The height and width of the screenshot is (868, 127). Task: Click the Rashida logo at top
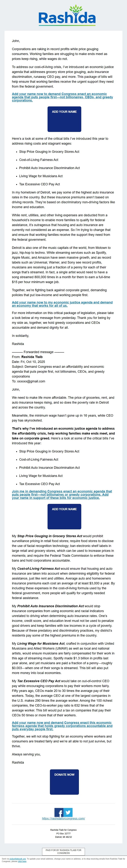[x=64, y=15]
